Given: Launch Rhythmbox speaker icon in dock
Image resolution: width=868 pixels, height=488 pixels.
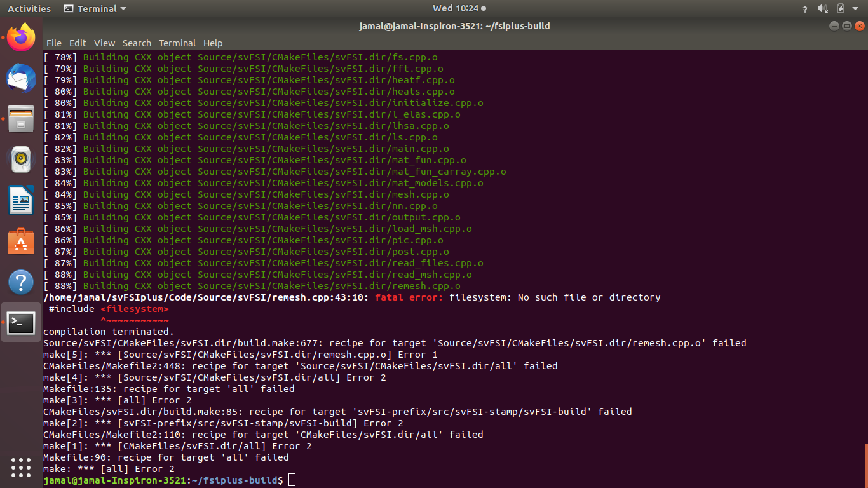Looking at the screenshot, I should pyautogui.click(x=21, y=159).
